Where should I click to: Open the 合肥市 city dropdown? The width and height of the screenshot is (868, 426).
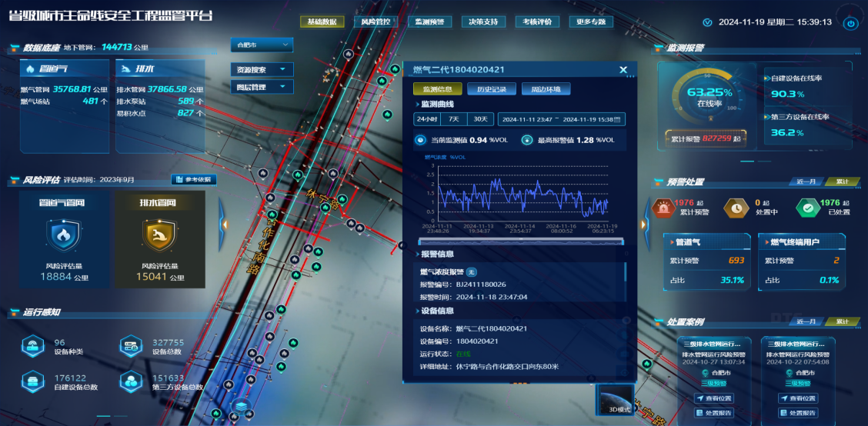pyautogui.click(x=262, y=45)
